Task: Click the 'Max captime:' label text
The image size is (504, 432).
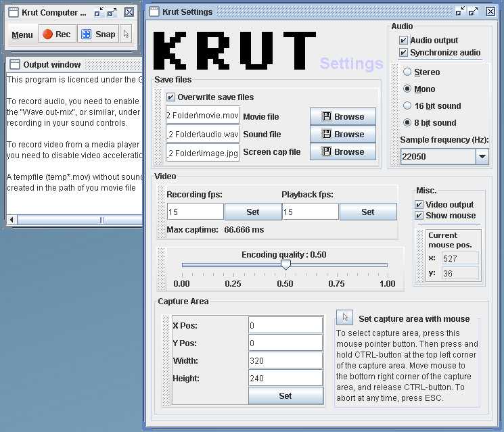Action: [x=192, y=230]
